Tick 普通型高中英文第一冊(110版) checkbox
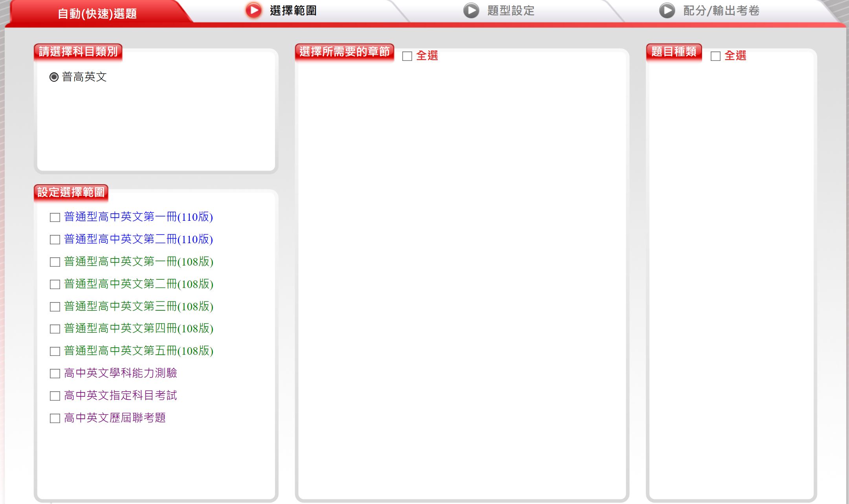The height and width of the screenshot is (504, 849). [55, 217]
